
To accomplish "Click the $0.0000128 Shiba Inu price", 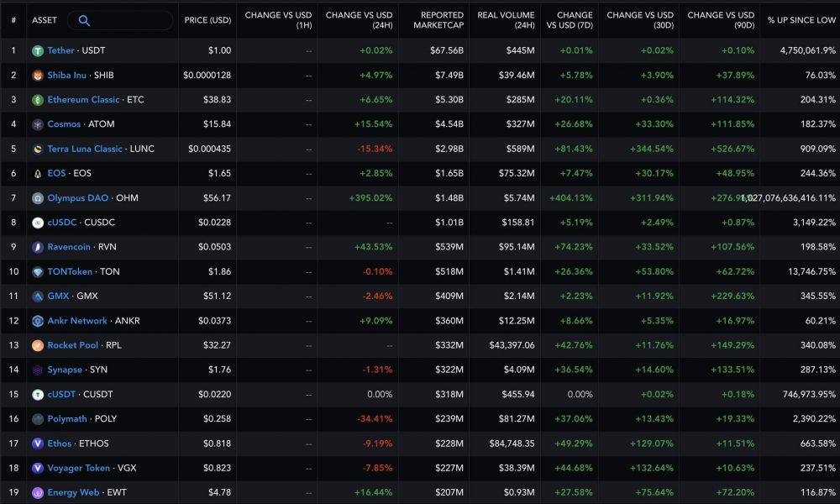I will tap(207, 76).
